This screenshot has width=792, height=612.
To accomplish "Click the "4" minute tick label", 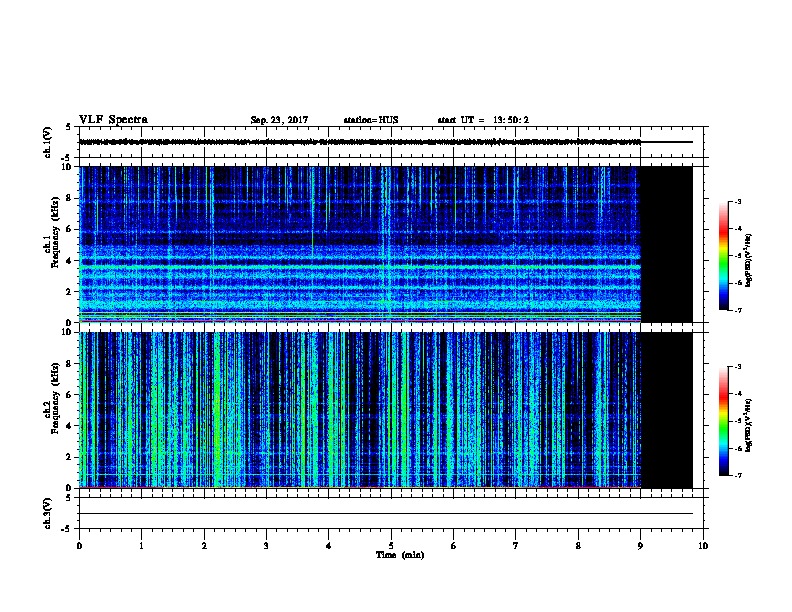I will coord(329,545).
